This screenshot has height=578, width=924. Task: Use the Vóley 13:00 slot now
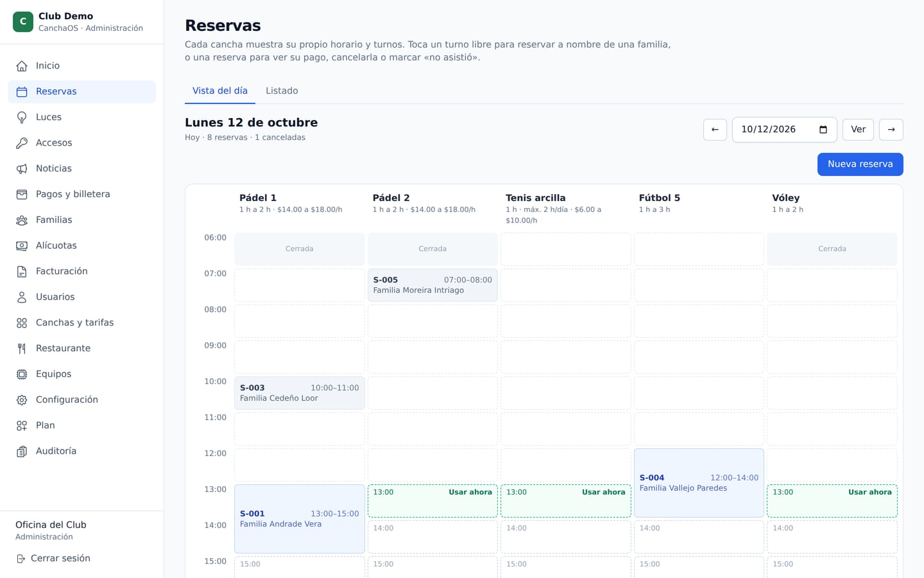(832, 501)
